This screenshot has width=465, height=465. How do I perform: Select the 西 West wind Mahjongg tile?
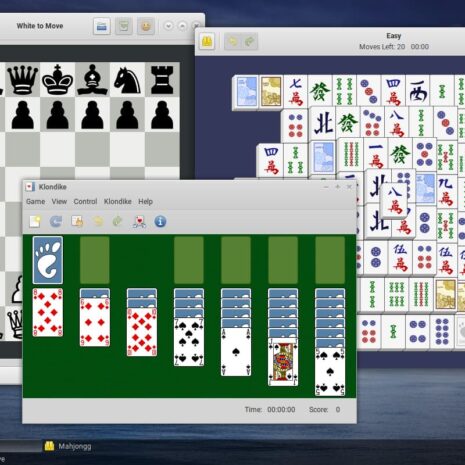pyautogui.click(x=418, y=91)
